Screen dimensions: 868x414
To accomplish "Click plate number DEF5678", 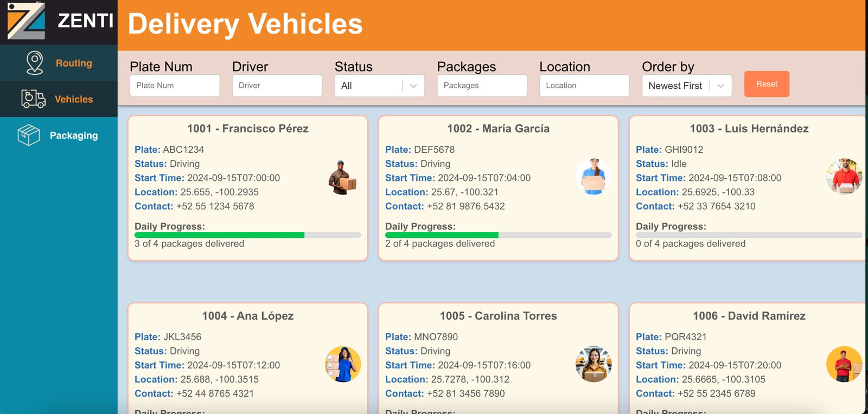I will pyautogui.click(x=434, y=150).
